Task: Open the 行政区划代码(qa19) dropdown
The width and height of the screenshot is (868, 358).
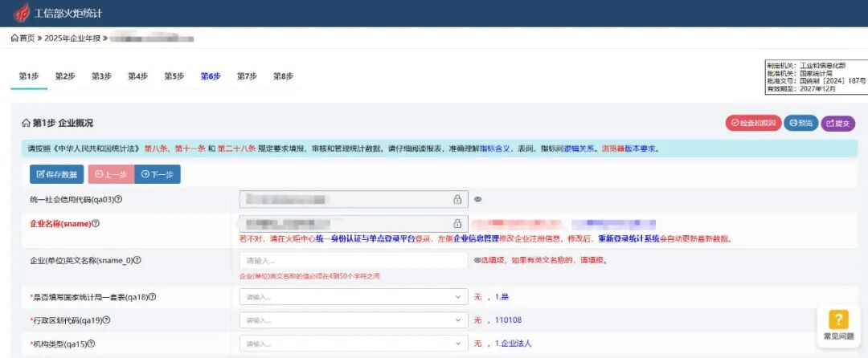Action: click(x=354, y=320)
